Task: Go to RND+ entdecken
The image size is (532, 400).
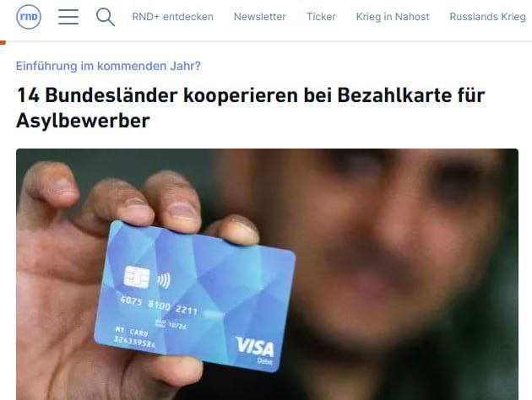Action: (x=173, y=17)
